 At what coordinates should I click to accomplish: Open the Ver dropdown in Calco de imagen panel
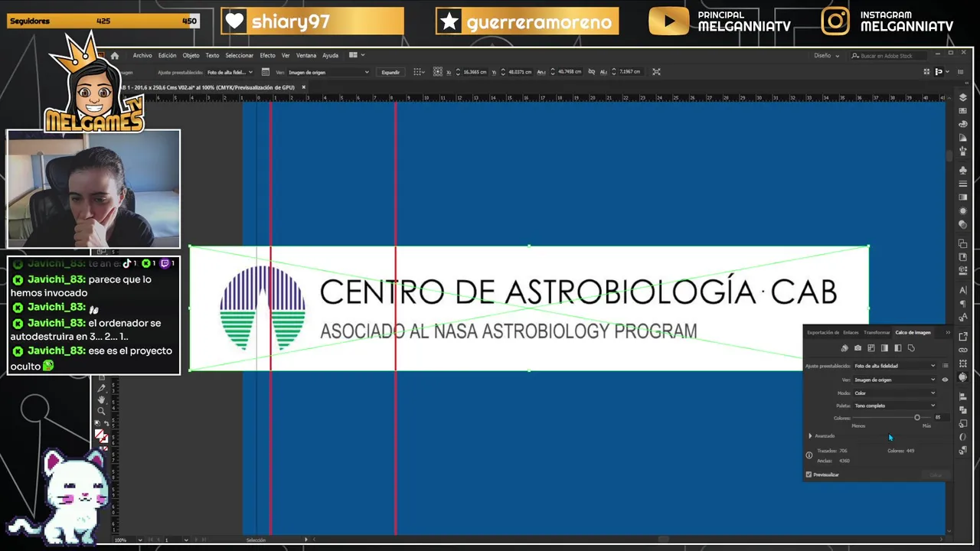pos(894,380)
